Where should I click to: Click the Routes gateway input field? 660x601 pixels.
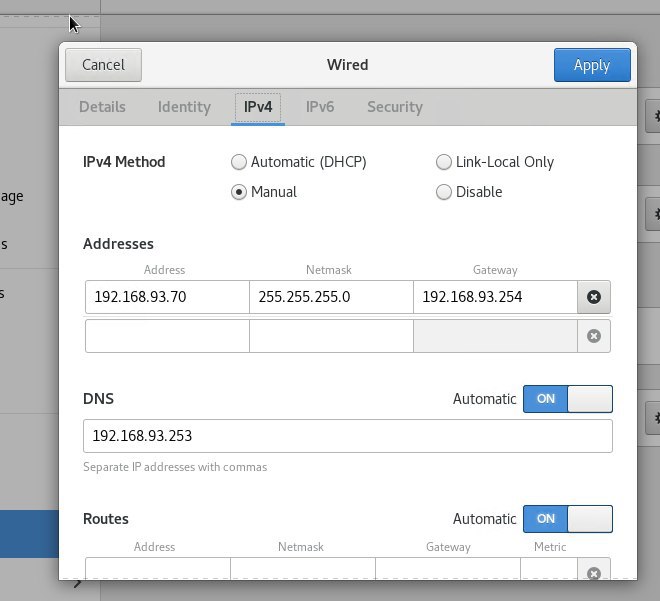448,569
